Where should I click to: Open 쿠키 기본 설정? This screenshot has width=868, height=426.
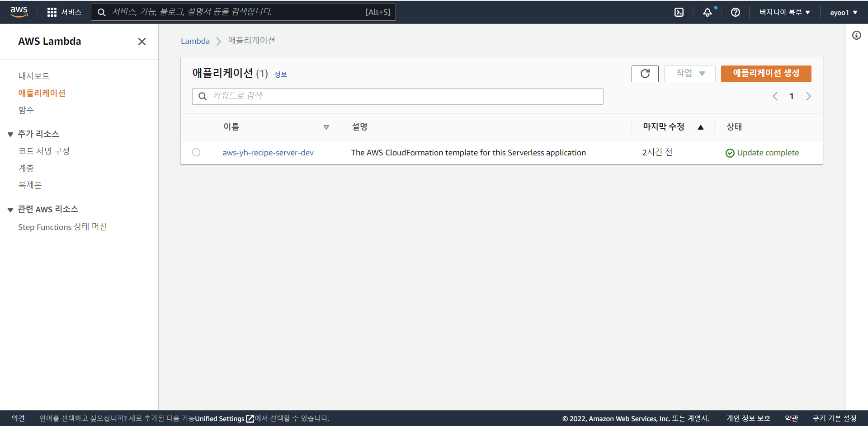click(x=835, y=418)
